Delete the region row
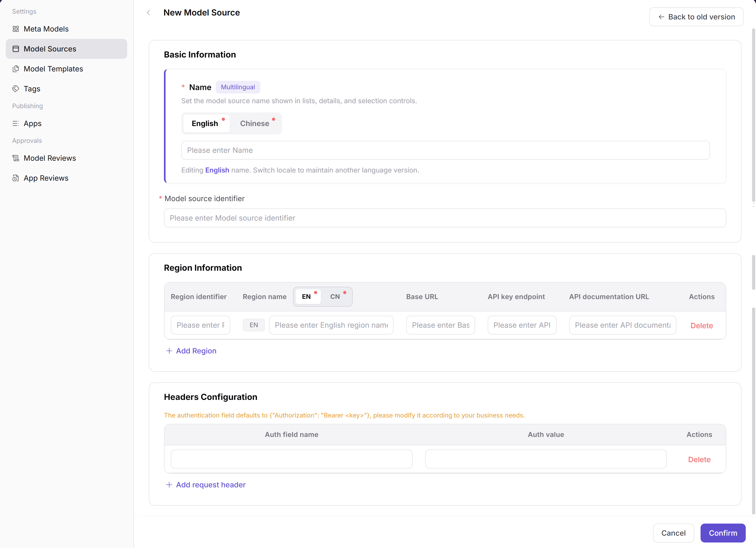 click(x=702, y=326)
